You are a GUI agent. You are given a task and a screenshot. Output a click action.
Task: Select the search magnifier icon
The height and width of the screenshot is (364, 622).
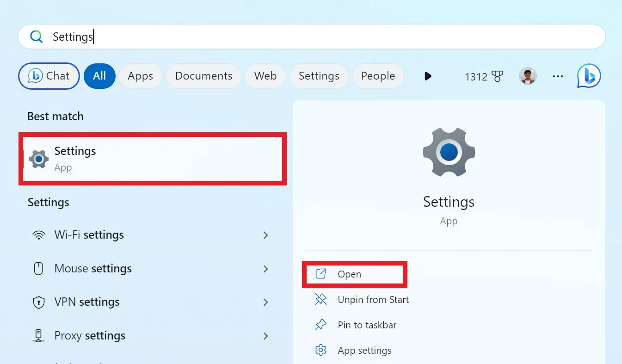coord(36,37)
